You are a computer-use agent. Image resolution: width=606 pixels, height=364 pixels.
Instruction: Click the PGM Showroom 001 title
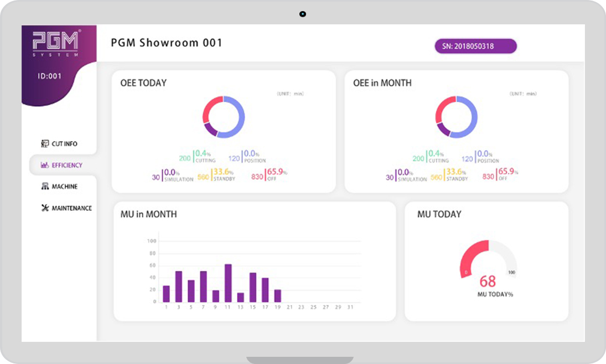coord(167,43)
